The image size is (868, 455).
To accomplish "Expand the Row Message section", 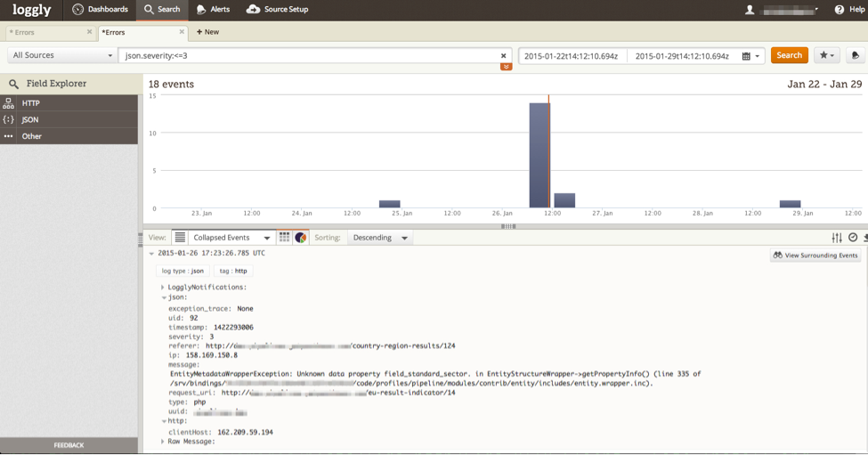I will 163,442.
